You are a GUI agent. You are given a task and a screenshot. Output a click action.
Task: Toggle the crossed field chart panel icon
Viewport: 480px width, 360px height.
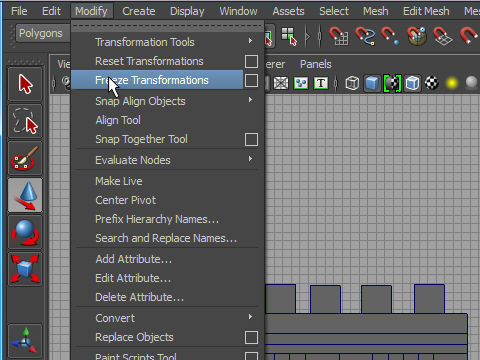coord(281,83)
